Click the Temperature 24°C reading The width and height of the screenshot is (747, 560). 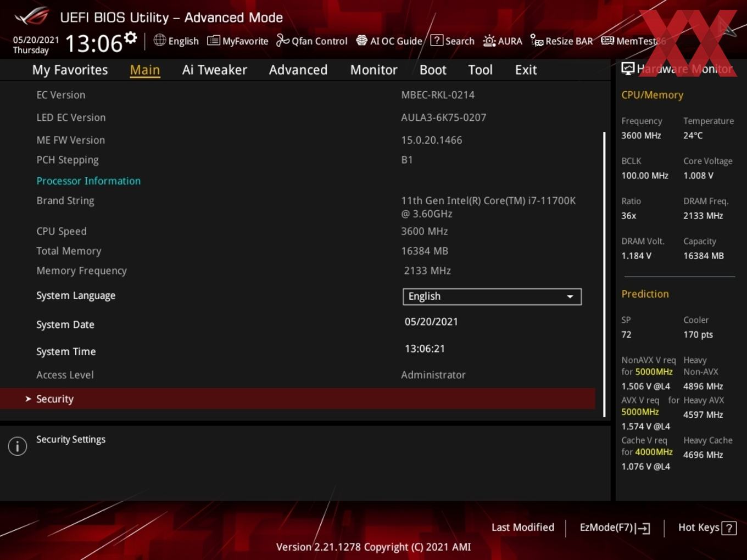pos(693,136)
